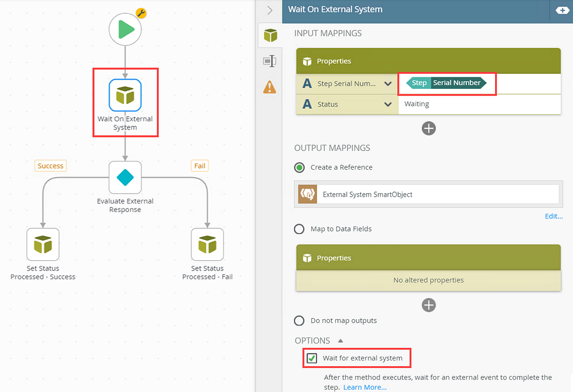Expand the Step Serial Number property dropdown
573x392 pixels.
click(388, 84)
